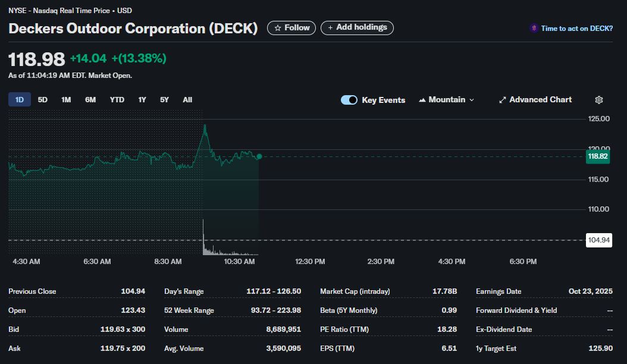Open chart settings gear icon
The width and height of the screenshot is (627, 364).
point(598,100)
